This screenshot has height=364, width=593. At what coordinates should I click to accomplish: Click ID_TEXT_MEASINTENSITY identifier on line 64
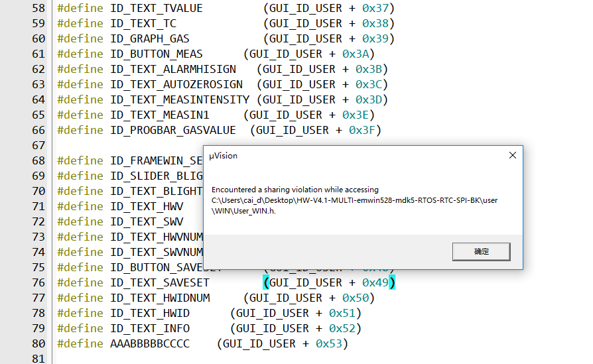tap(180, 100)
